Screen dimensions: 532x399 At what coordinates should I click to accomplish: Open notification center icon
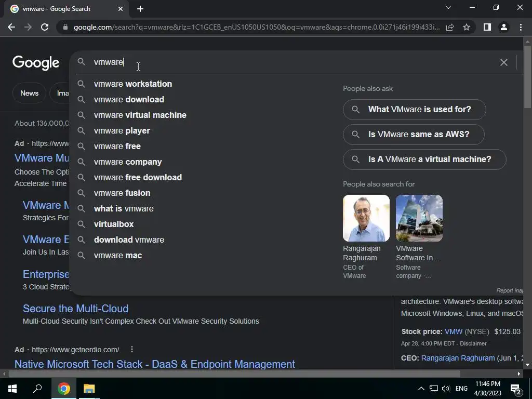[516, 389]
